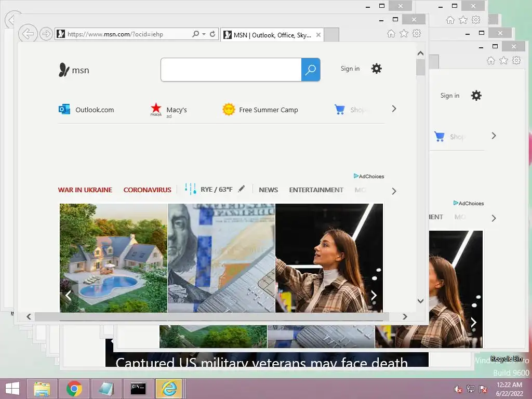Click the AdChoices link in front window
532x399 pixels.
coord(369,176)
